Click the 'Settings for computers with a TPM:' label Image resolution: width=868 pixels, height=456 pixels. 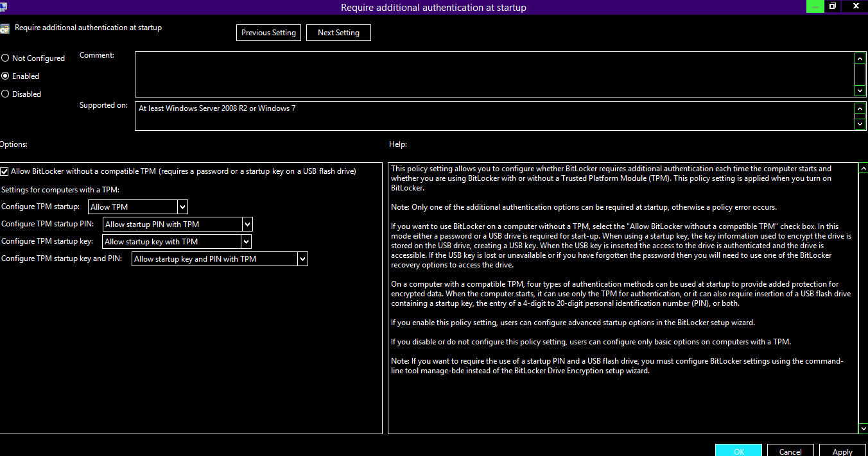(x=60, y=189)
